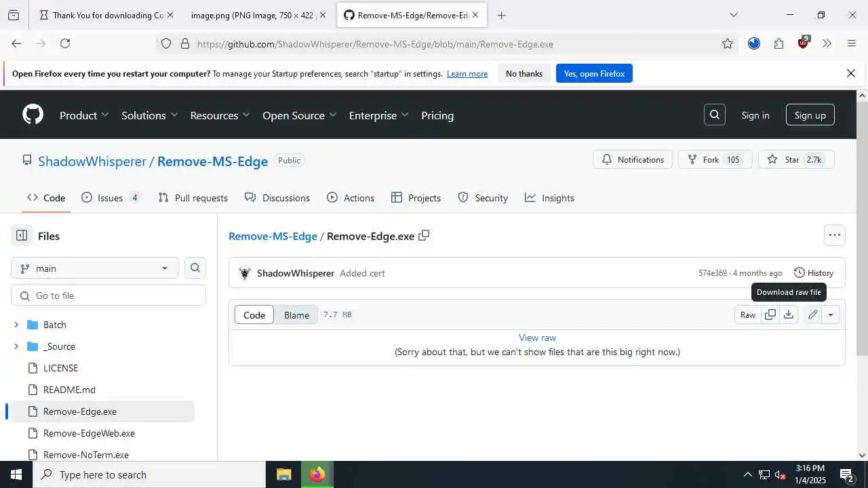The height and width of the screenshot is (488, 868).
Task: Copy path icon next to Remove-Edge.exe
Action: (424, 236)
